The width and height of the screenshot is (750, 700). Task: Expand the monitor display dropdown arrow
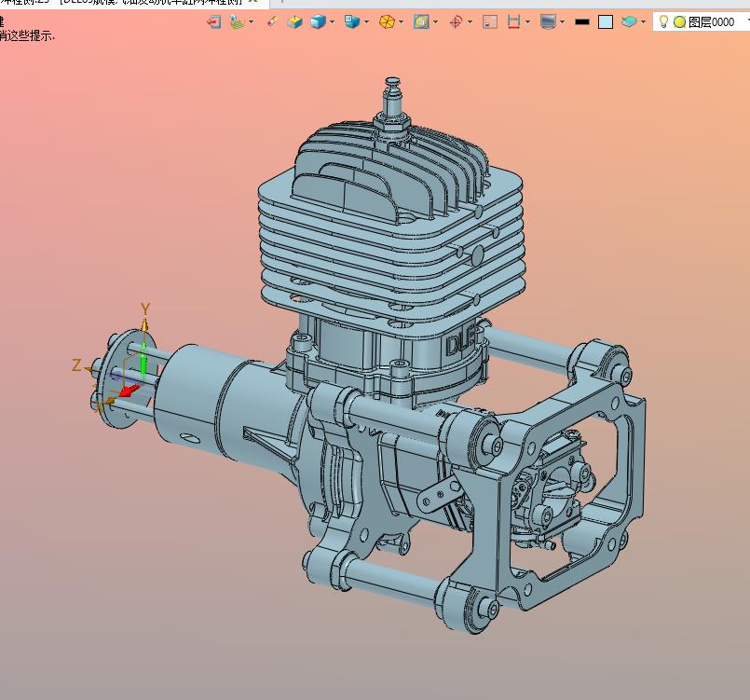click(x=562, y=22)
